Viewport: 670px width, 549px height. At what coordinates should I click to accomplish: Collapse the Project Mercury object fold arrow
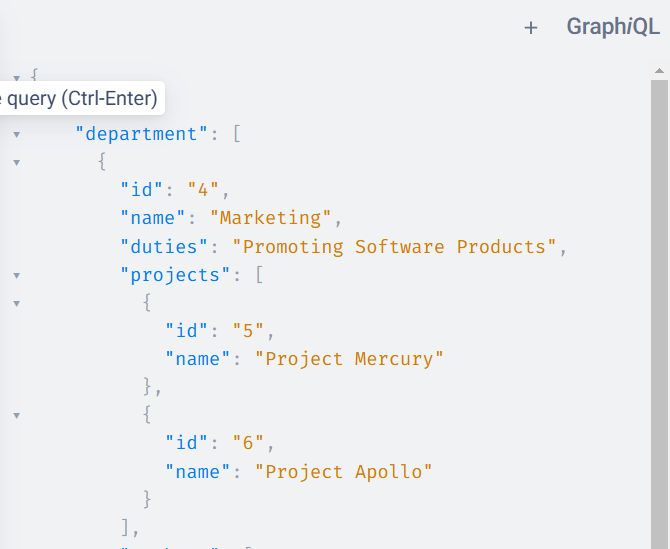pyautogui.click(x=17, y=304)
